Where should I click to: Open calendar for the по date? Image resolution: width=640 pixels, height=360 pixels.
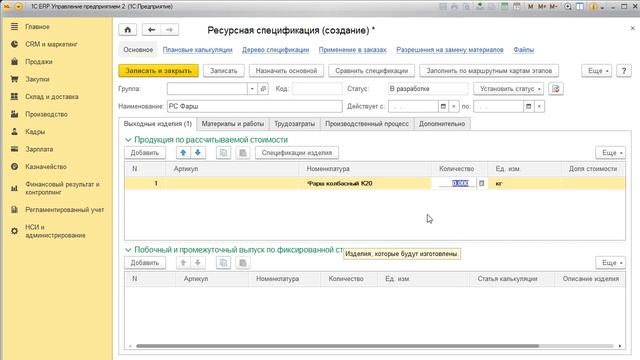[529, 106]
